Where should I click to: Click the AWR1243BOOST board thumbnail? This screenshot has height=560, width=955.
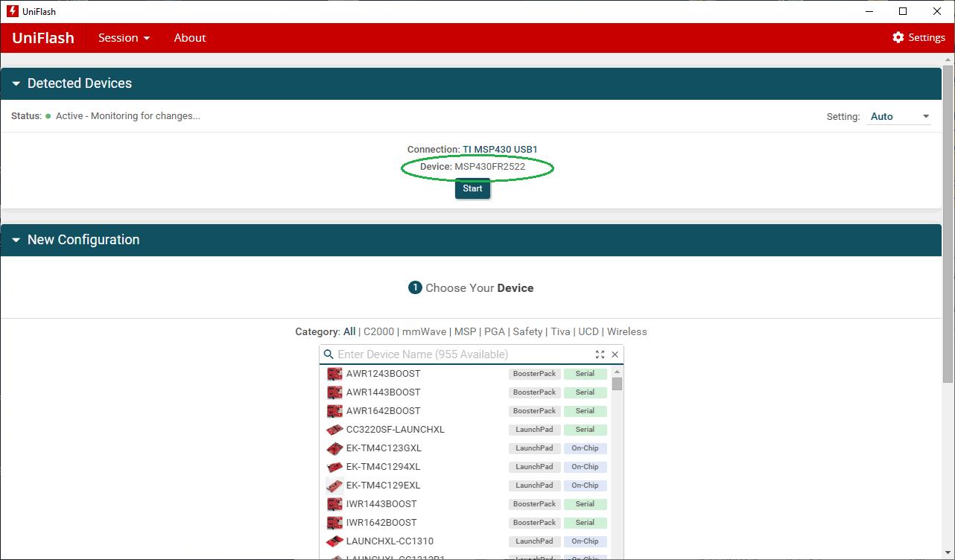pos(334,374)
